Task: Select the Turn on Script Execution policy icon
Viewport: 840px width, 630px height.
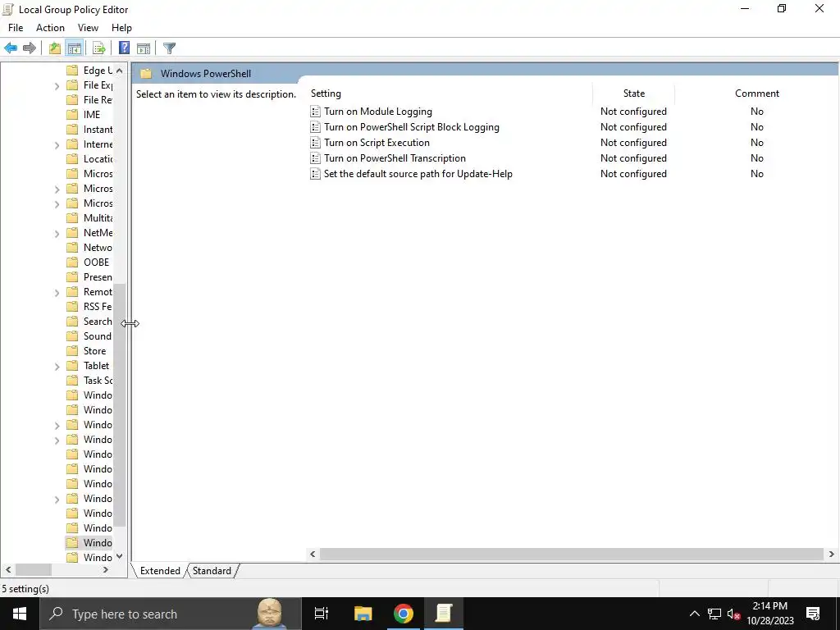Action: click(316, 143)
